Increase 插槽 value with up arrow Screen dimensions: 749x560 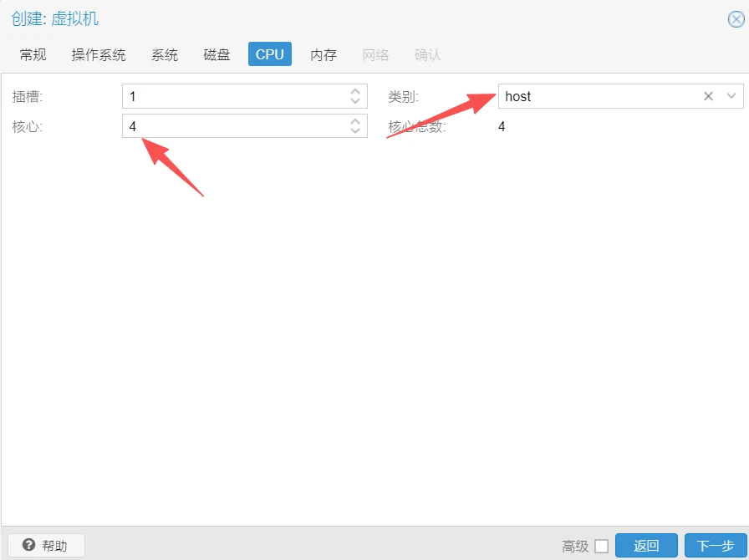point(355,92)
